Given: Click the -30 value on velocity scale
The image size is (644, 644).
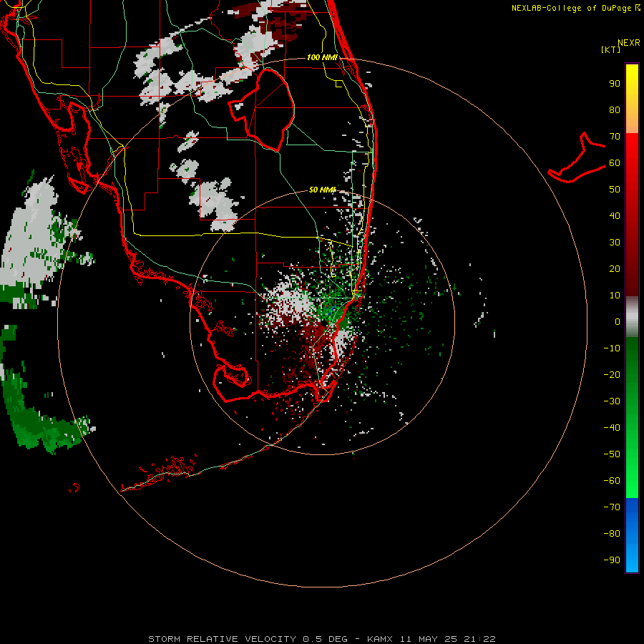Looking at the screenshot, I should coord(612,401).
